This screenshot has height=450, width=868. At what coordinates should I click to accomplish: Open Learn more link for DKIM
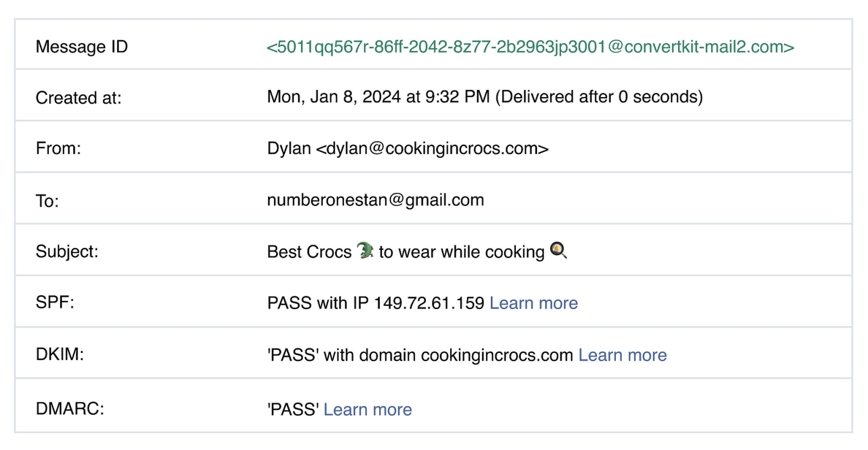point(622,355)
